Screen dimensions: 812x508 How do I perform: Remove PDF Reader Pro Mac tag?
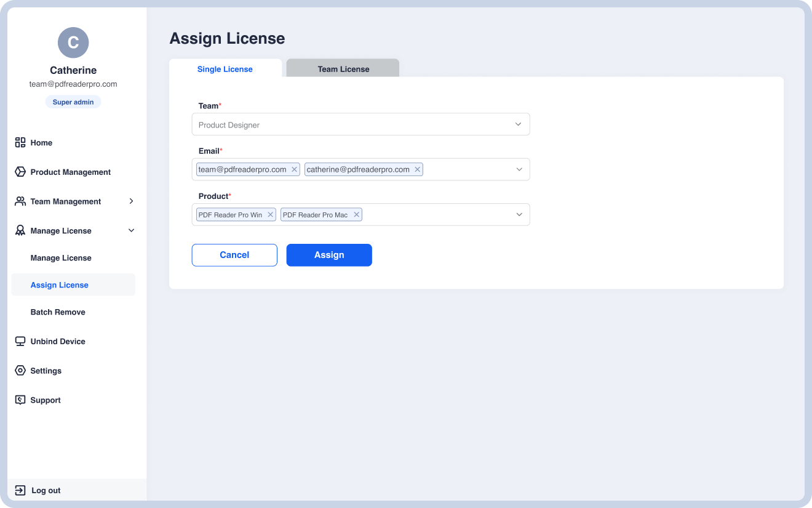(x=356, y=215)
